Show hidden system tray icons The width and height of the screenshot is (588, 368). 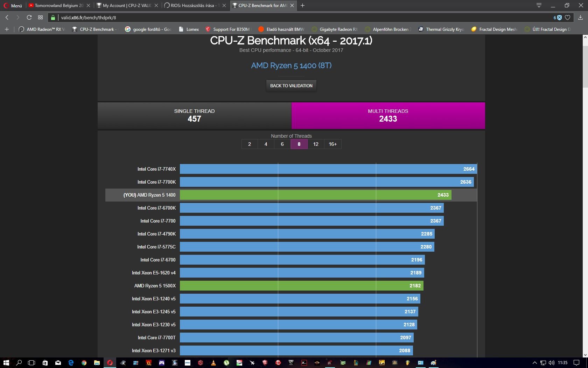534,363
